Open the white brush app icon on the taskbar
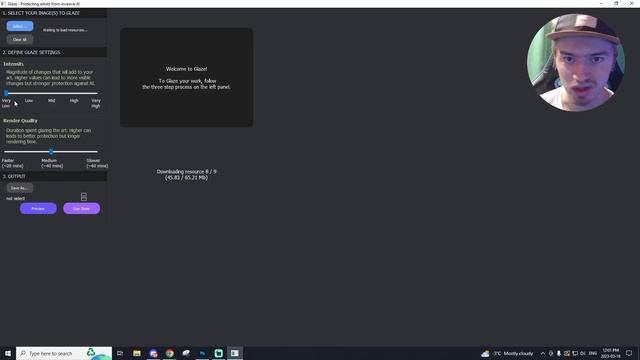Screen dimensions: 640x360 click(x=186, y=353)
